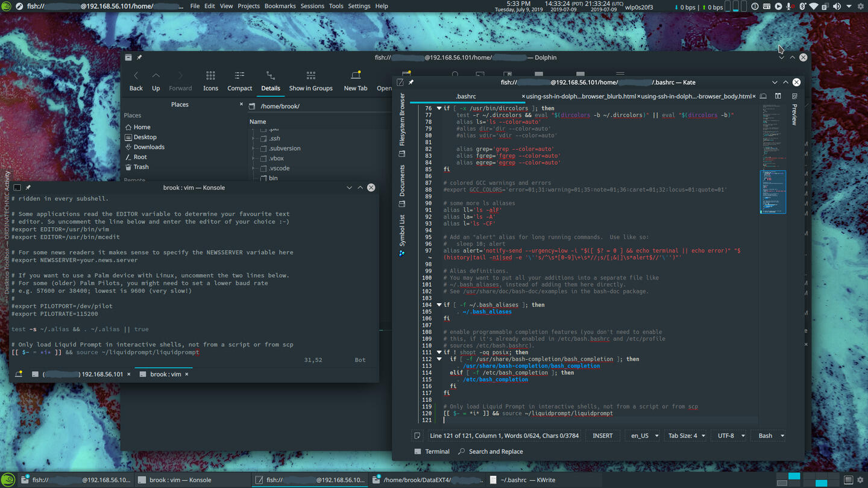Open the Bookmarks menu
This screenshot has width=868, height=488.
[280, 6]
